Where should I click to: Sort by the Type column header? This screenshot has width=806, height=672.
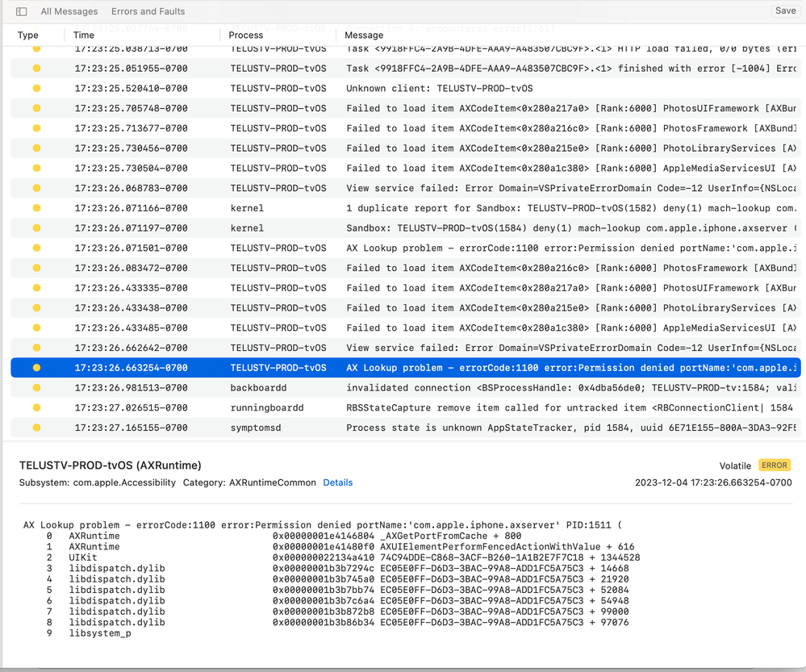tap(28, 35)
